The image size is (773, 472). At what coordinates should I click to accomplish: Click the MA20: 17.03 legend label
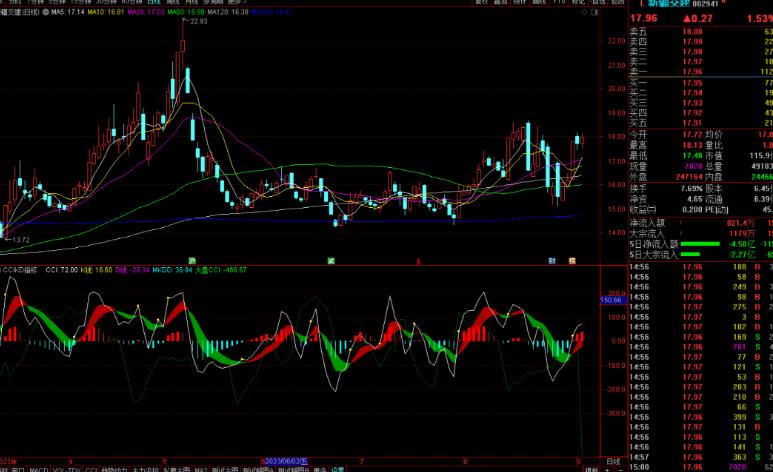pos(146,11)
